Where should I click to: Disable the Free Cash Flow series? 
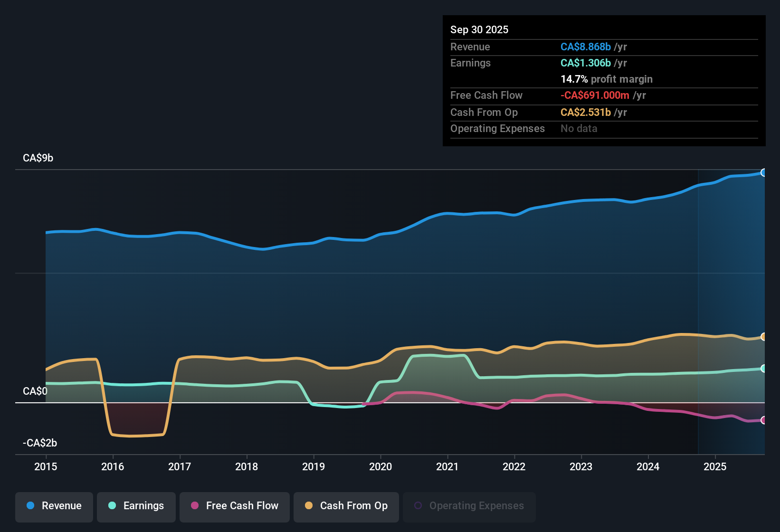click(234, 506)
